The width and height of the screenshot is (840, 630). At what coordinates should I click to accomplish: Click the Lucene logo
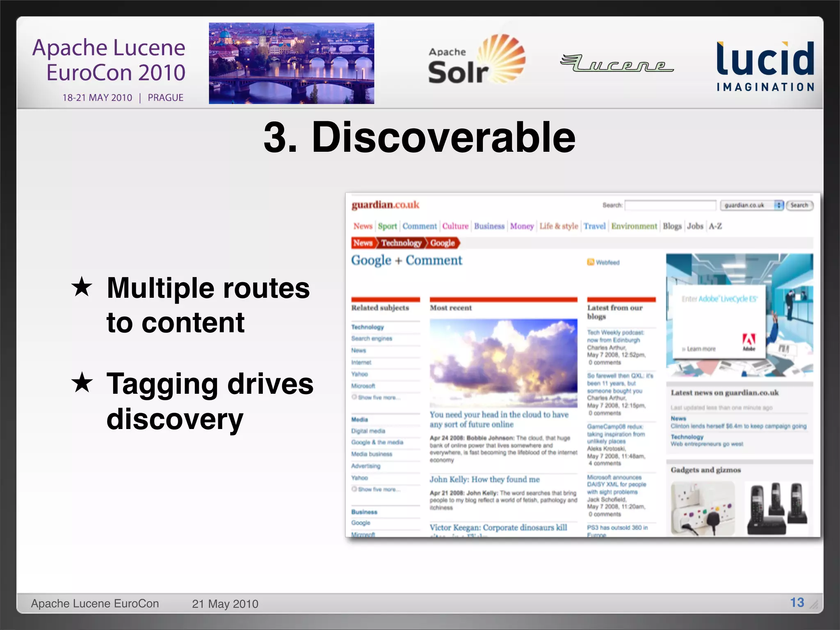617,63
